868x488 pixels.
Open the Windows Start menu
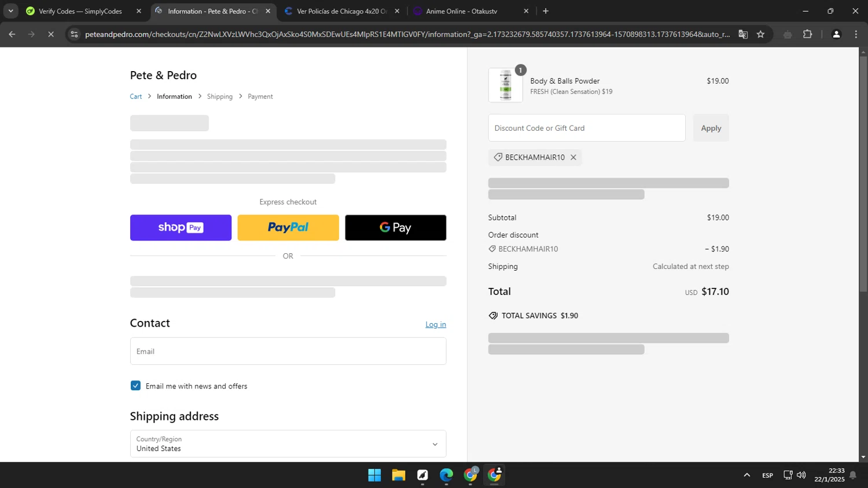(374, 475)
